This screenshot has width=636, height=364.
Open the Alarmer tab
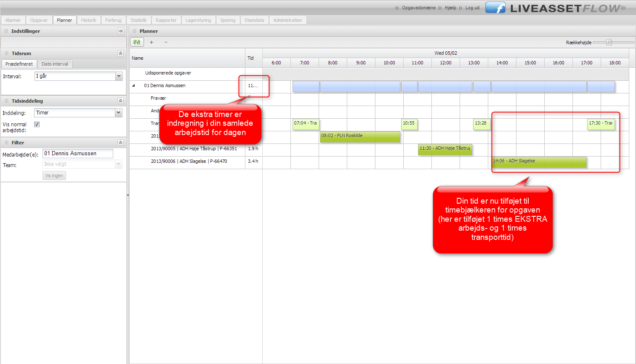click(13, 20)
